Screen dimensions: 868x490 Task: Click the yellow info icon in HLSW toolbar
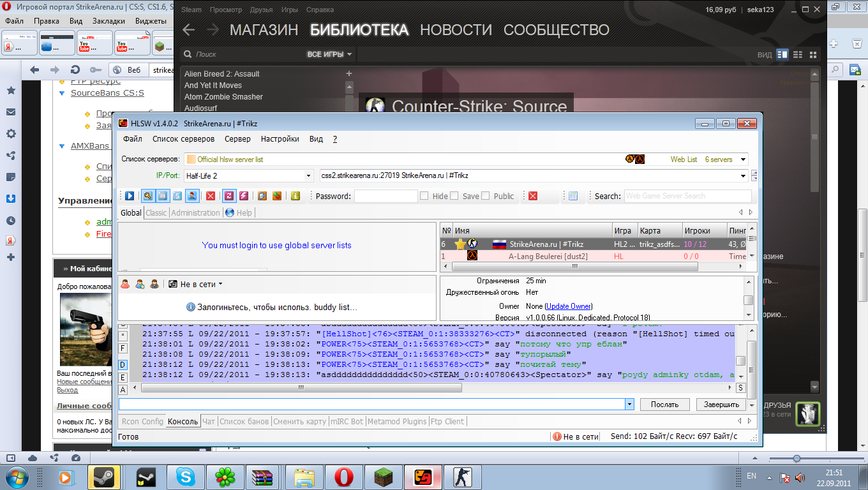tap(295, 196)
